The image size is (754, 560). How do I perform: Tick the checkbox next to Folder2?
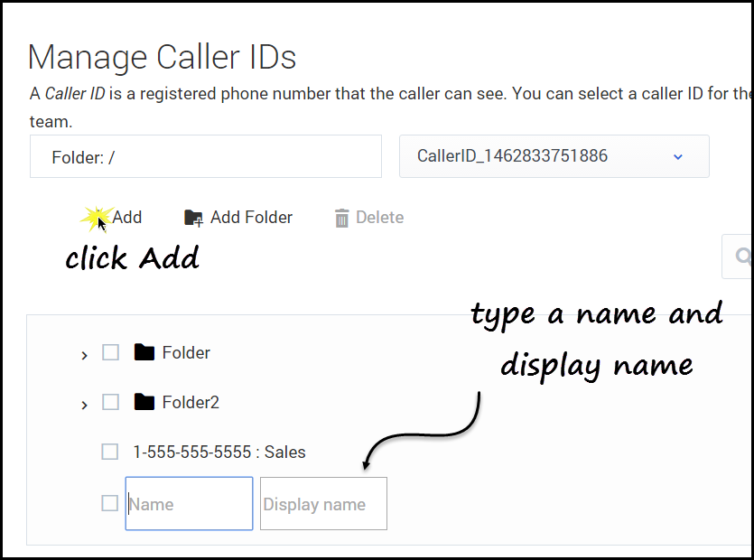coord(110,402)
